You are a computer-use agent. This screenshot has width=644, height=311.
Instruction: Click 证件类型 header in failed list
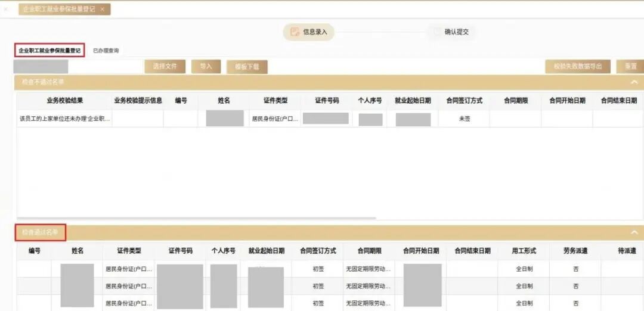[x=275, y=101]
